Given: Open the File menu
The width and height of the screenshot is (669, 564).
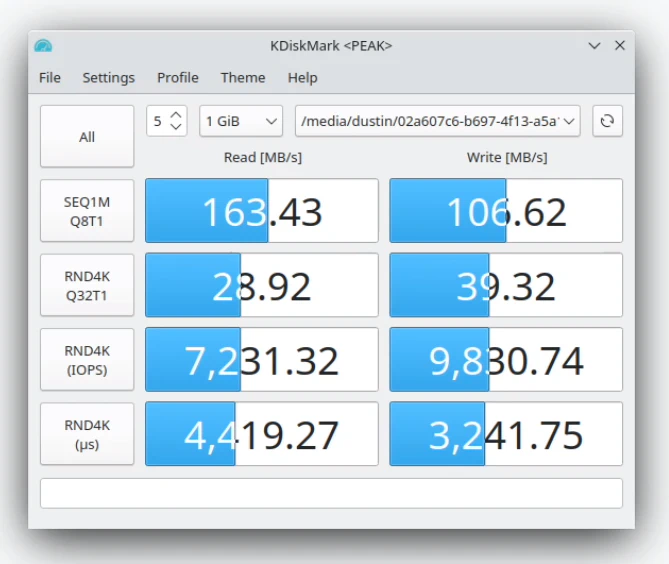Looking at the screenshot, I should pyautogui.click(x=50, y=78).
